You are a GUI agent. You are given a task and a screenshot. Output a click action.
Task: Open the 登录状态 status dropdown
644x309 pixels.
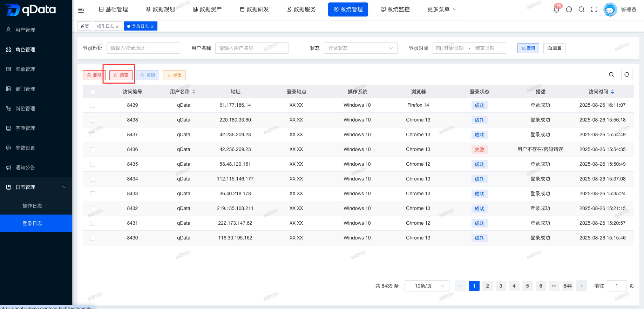click(361, 48)
